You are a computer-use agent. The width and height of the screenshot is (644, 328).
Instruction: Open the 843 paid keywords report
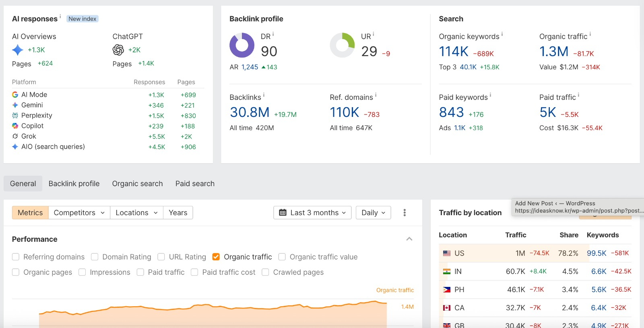(452, 112)
